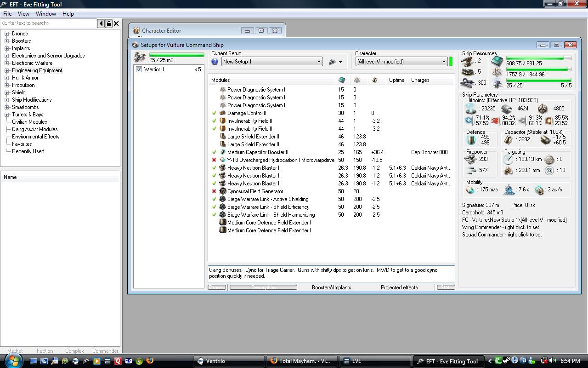Open the Help menu
The height and width of the screenshot is (368, 588).
tap(68, 14)
